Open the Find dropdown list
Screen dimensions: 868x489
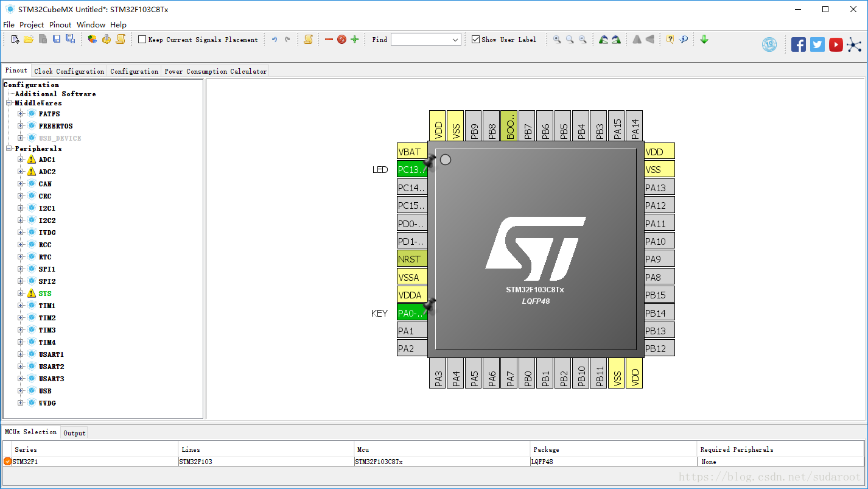click(455, 40)
